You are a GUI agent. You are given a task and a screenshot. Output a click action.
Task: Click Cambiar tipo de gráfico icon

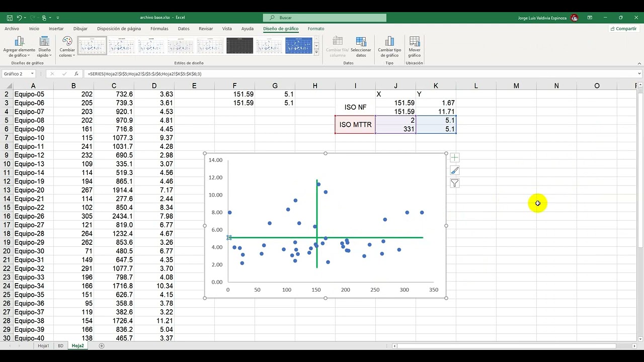click(389, 47)
